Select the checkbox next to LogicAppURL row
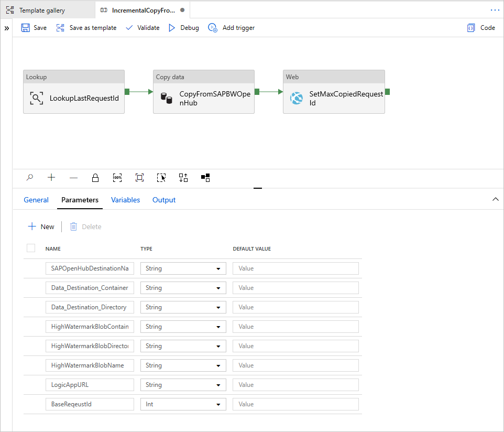Viewport: 504px width, 432px height. 31,384
